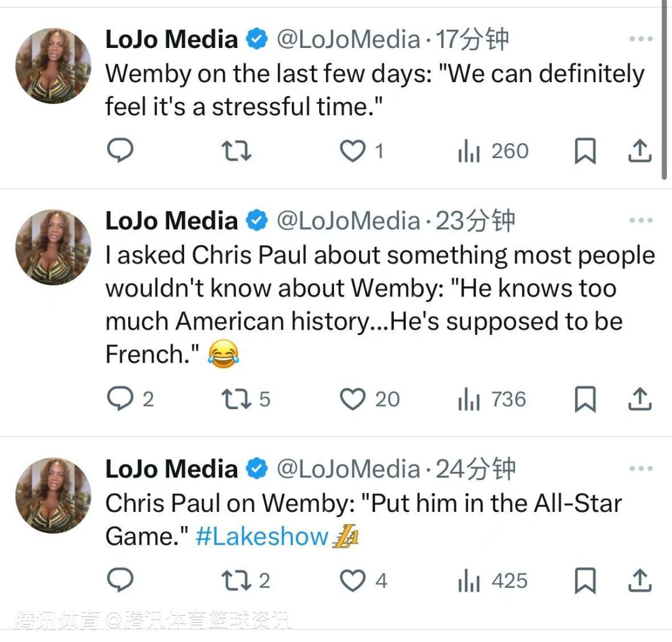Retweet the American history tweet
Image resolution: width=672 pixels, height=642 pixels.
[x=237, y=399]
